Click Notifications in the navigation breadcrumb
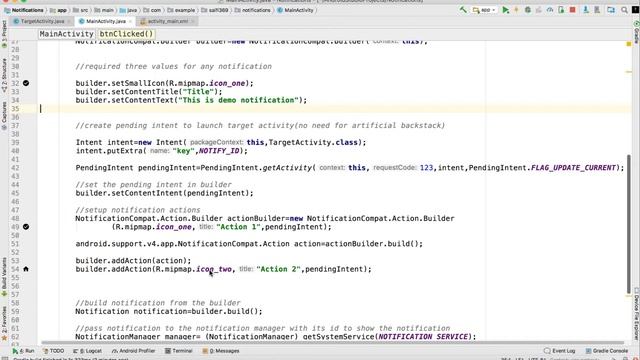 (24, 10)
